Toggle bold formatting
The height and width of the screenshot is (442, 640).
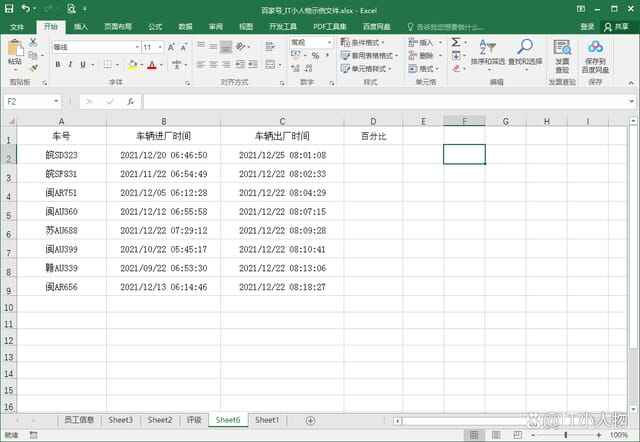[x=57, y=65]
